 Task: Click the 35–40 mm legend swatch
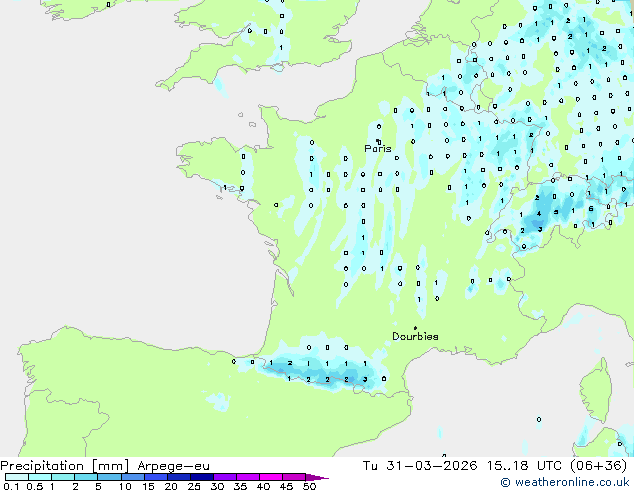(247, 477)
